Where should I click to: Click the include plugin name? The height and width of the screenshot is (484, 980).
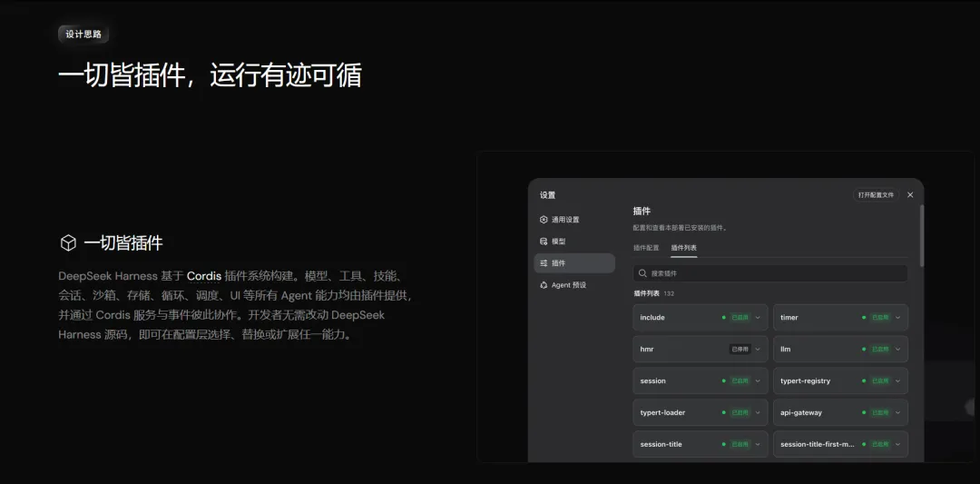click(x=652, y=318)
